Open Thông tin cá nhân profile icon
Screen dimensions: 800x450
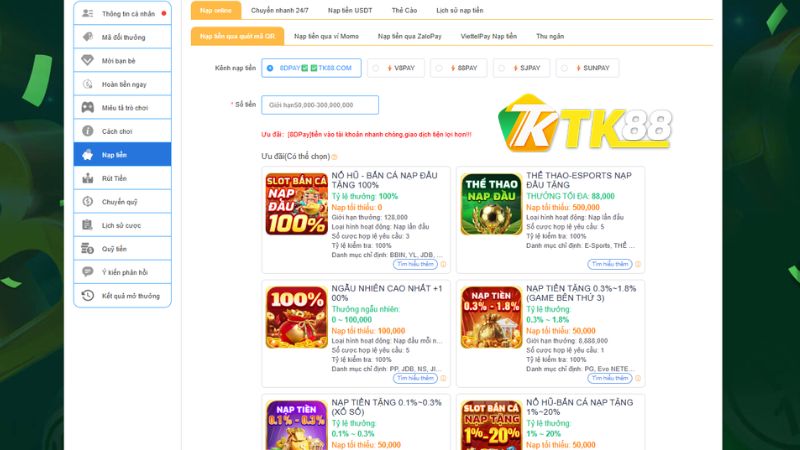[88, 13]
